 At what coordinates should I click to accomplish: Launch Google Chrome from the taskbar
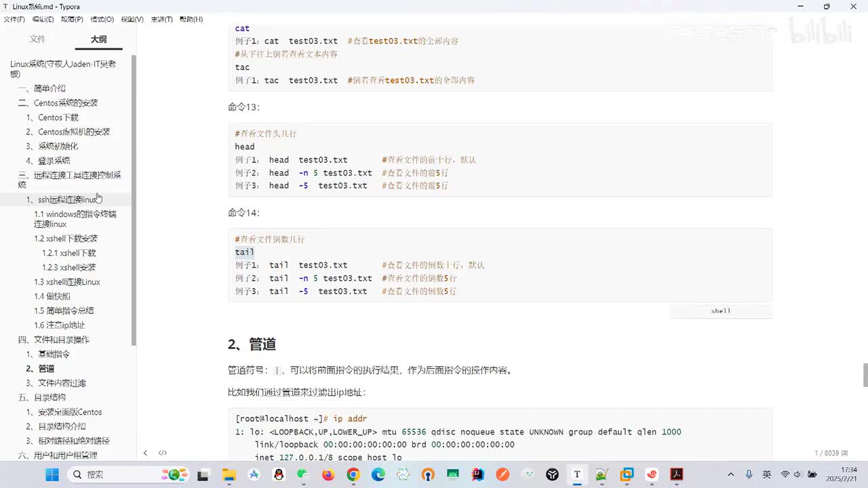[353, 474]
